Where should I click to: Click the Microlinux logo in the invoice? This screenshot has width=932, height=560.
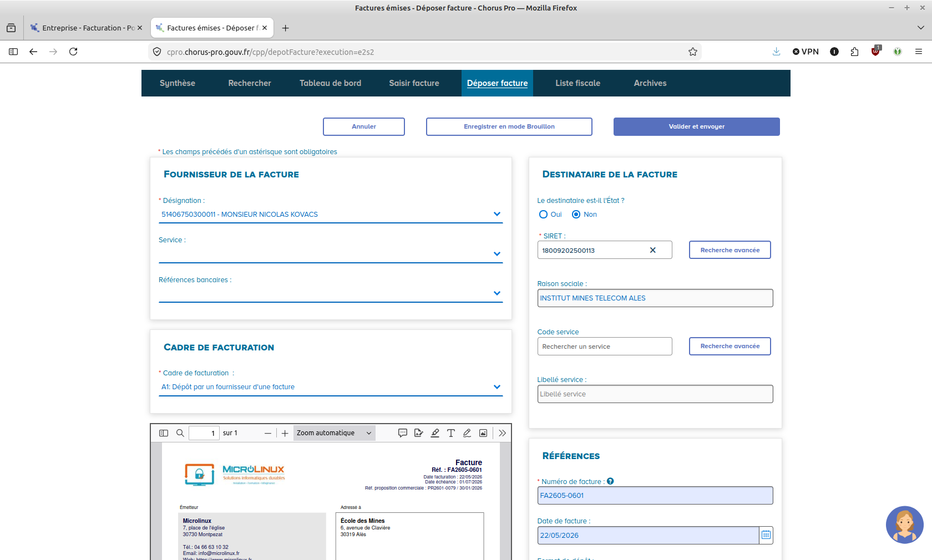click(235, 475)
